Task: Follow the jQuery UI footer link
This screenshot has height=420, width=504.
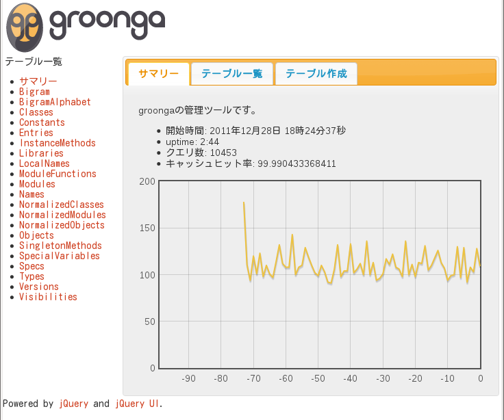Action: point(137,404)
